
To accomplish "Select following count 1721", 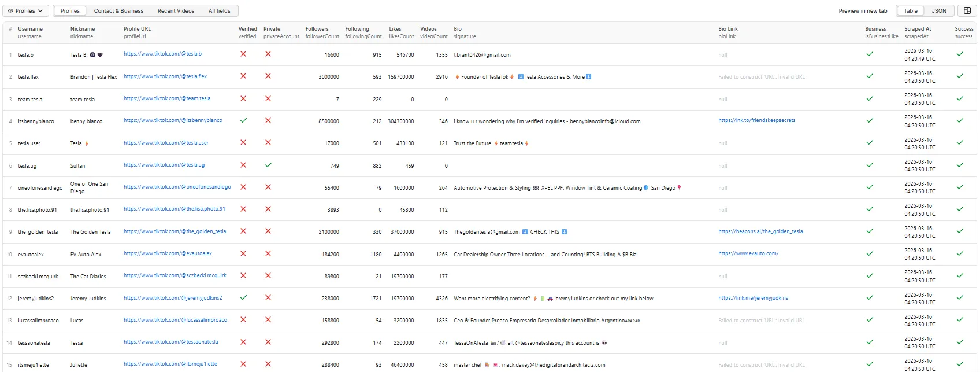I will coord(376,299).
